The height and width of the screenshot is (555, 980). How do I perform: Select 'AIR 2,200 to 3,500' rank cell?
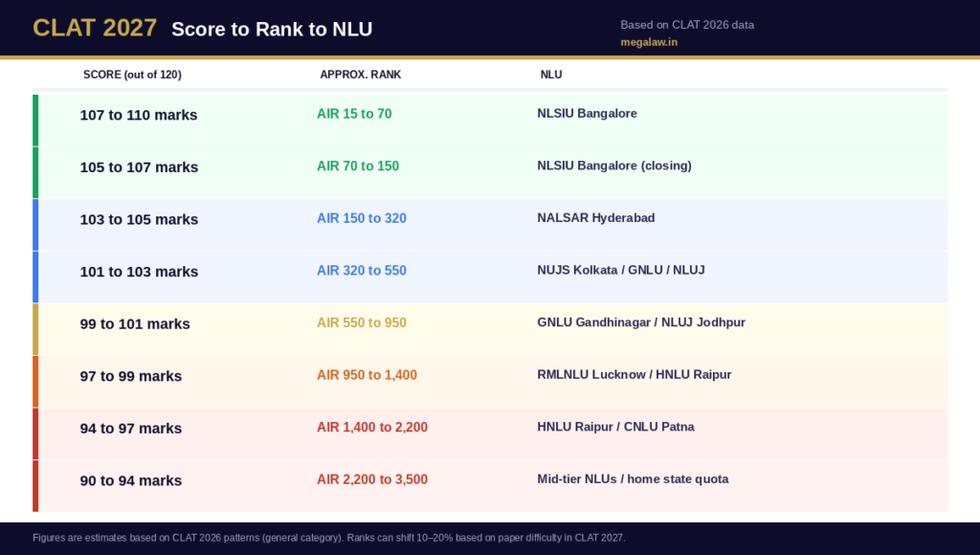coord(372,479)
